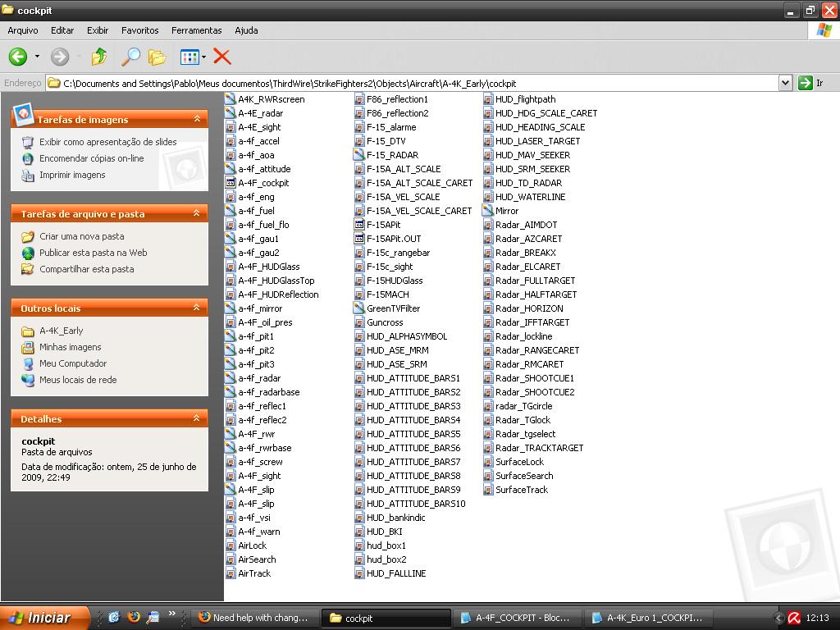The image size is (840, 630).
Task: Click Publicar esta pasta na Web
Action: tap(94, 253)
